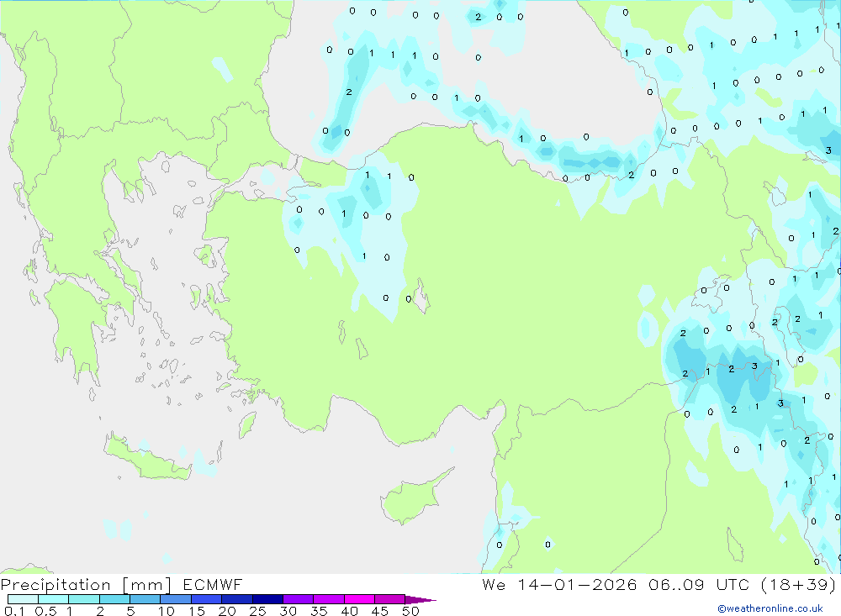Screen dimensions: 841x616
Task: Click the 'UTC' timezone label
Action: coord(733,584)
